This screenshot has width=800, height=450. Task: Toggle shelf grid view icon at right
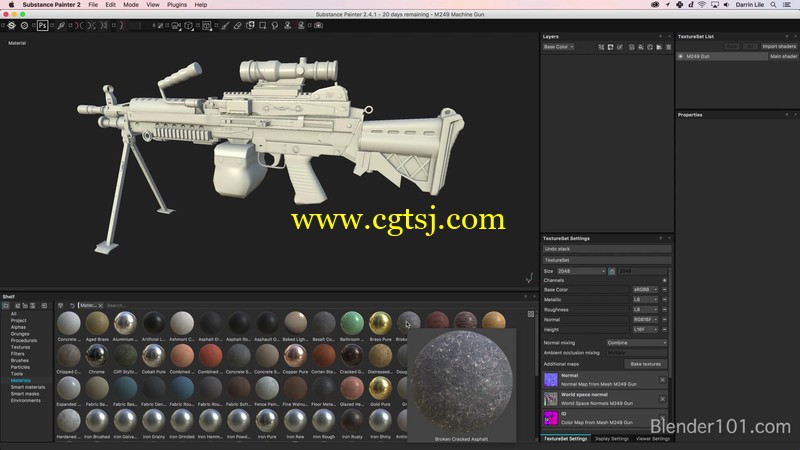click(x=531, y=314)
